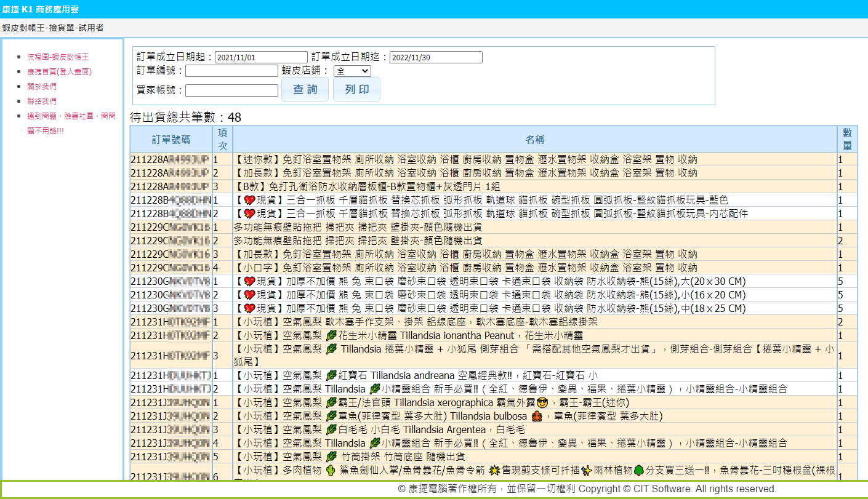Click the order end date field

pyautogui.click(x=436, y=57)
